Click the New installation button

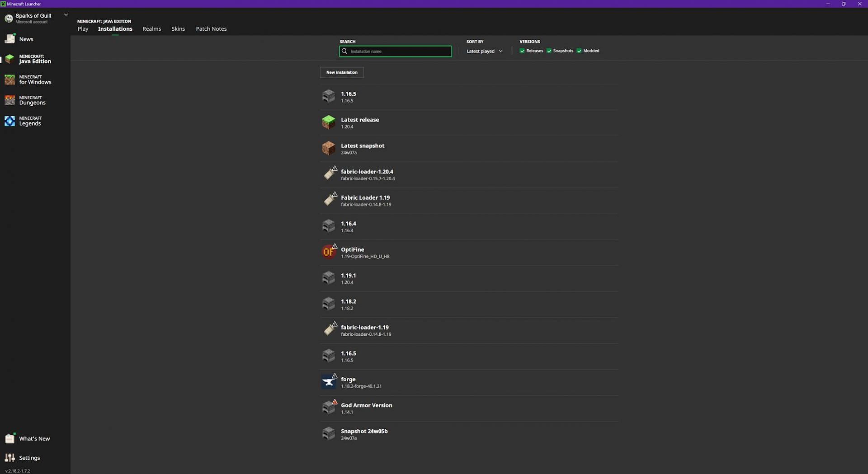point(342,72)
